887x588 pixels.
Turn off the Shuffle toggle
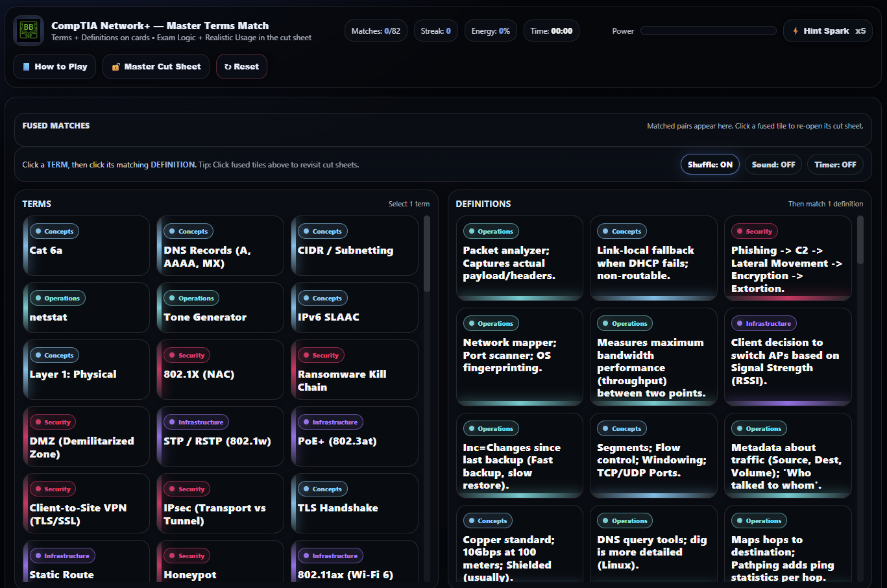click(x=710, y=165)
